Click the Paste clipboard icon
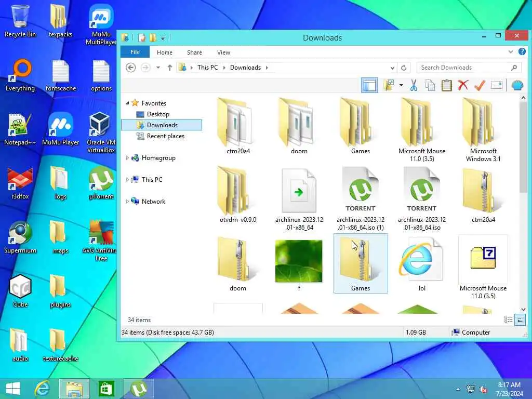 pyautogui.click(x=446, y=85)
